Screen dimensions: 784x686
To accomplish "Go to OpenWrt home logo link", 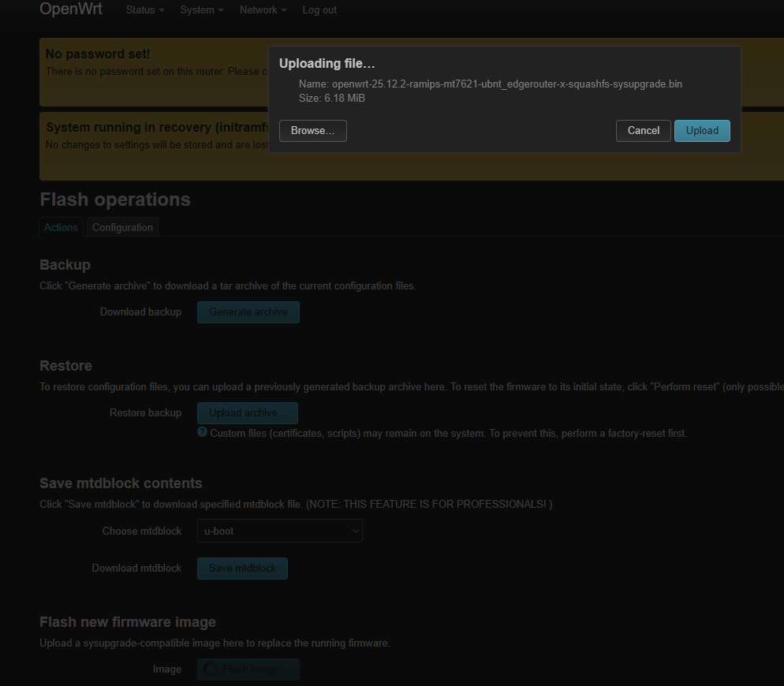I will click(71, 9).
